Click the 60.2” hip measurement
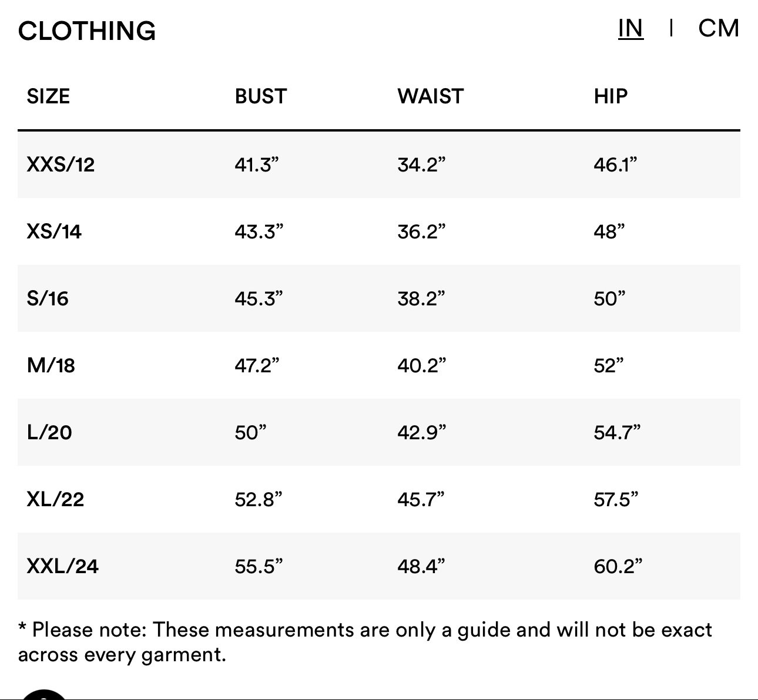This screenshot has width=758, height=700. point(618,566)
